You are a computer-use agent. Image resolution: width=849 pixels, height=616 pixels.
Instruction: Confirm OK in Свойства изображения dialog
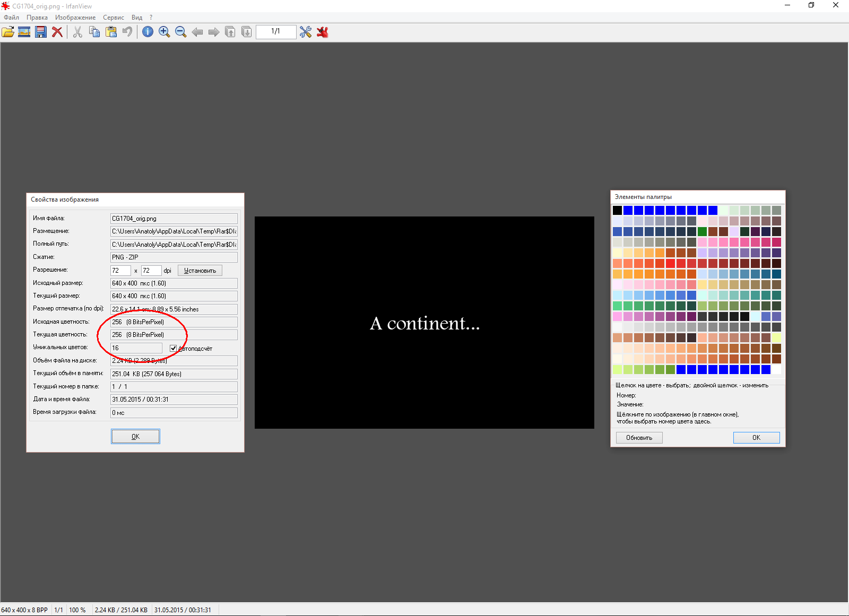click(135, 437)
